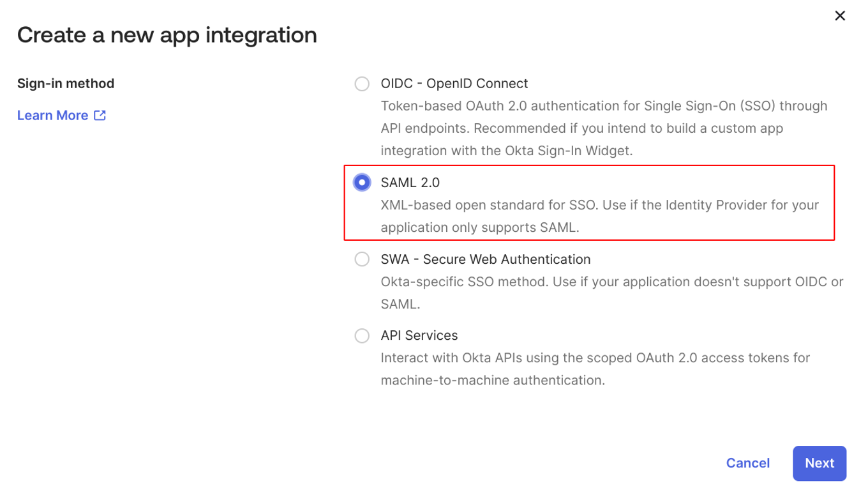Click the XML-based open standard description
868x495 pixels.
(x=599, y=205)
